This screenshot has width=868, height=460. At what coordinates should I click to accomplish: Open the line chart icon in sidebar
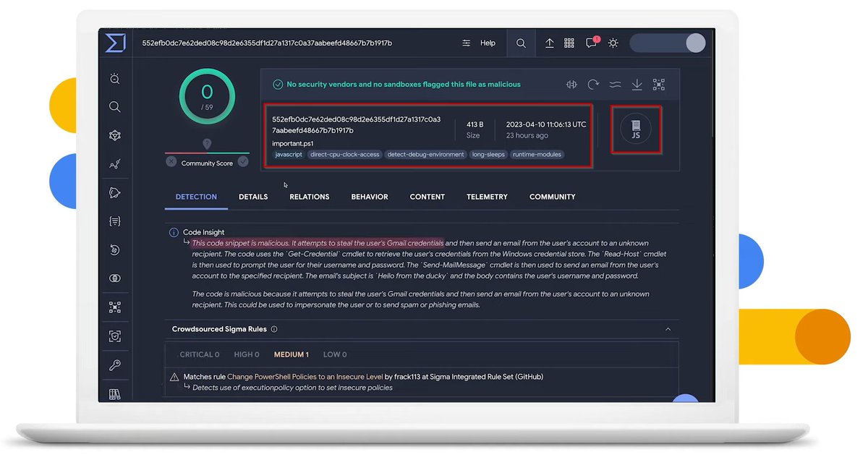(x=114, y=164)
